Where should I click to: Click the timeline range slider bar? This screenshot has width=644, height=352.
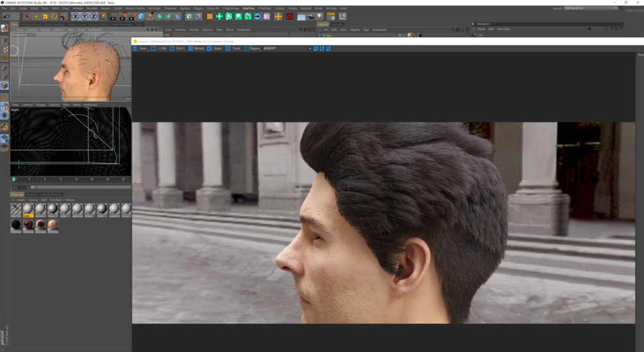(81, 187)
